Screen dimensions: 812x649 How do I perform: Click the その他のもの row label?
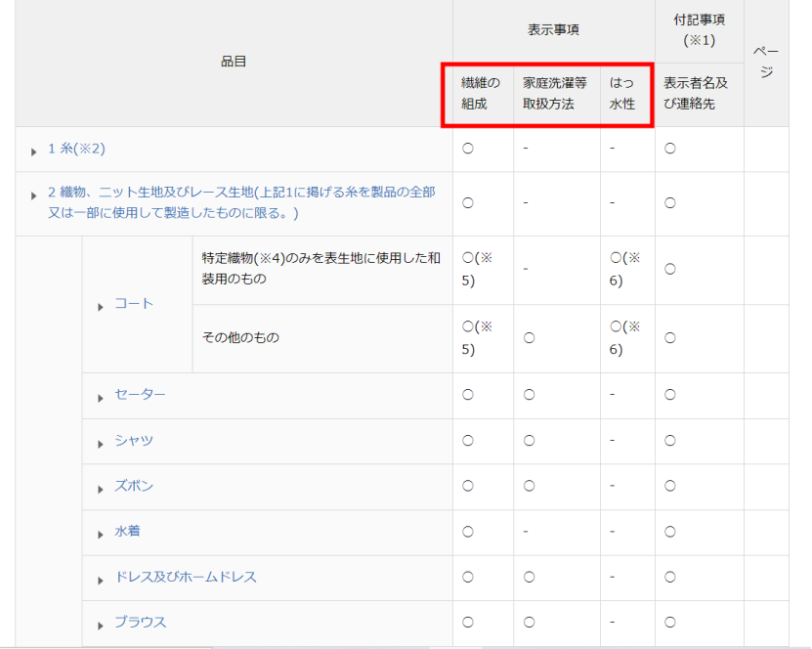click(240, 338)
